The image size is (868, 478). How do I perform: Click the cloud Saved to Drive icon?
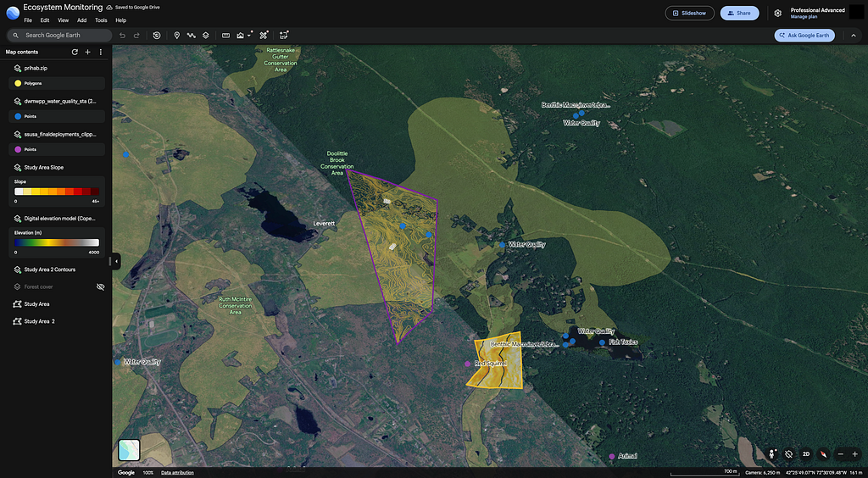point(109,7)
